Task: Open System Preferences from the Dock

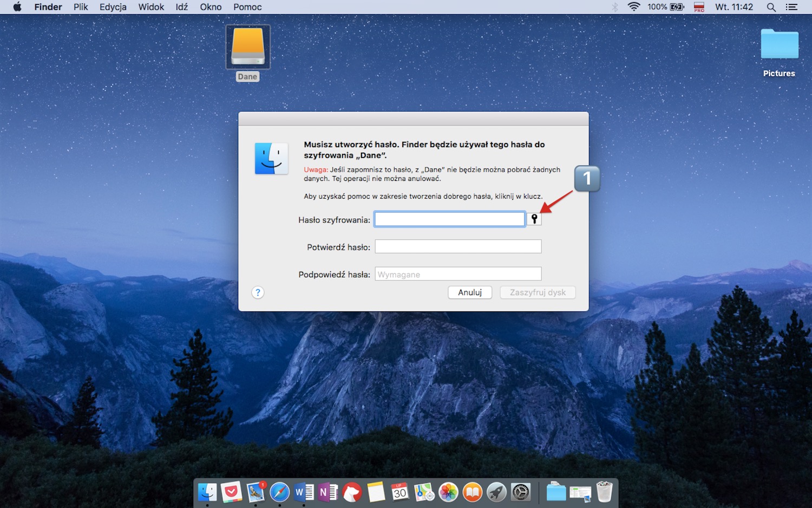Action: tap(520, 492)
